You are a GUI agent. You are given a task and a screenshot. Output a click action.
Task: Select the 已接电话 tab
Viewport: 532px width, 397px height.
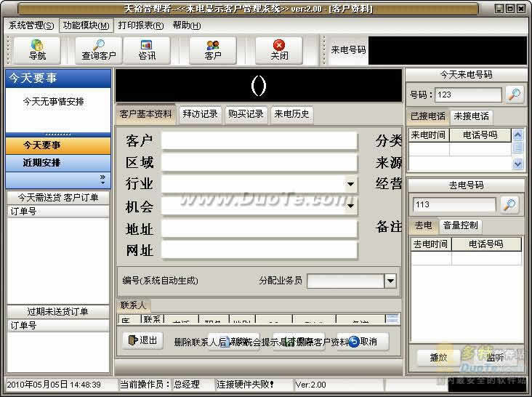[x=427, y=116]
